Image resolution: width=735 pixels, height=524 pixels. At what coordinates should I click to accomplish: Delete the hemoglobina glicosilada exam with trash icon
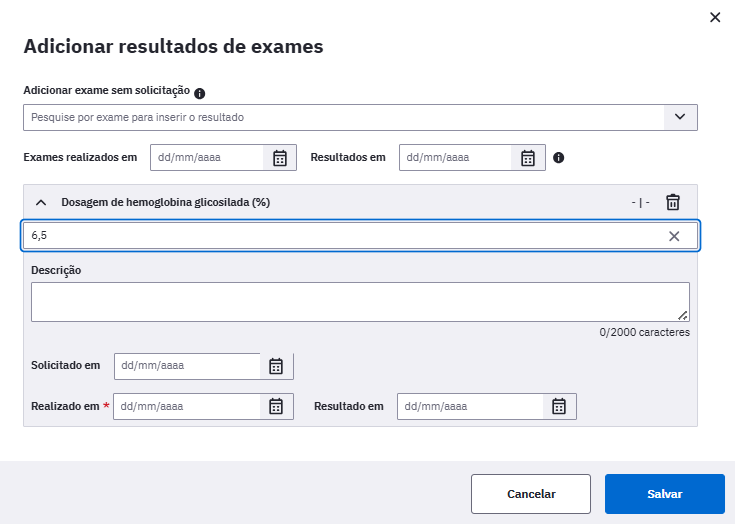point(673,202)
